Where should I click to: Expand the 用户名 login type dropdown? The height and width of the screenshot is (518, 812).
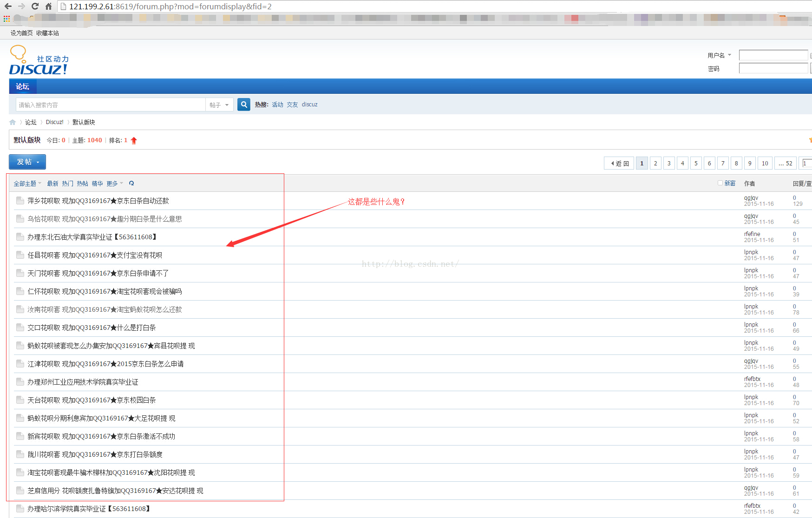[720, 55]
